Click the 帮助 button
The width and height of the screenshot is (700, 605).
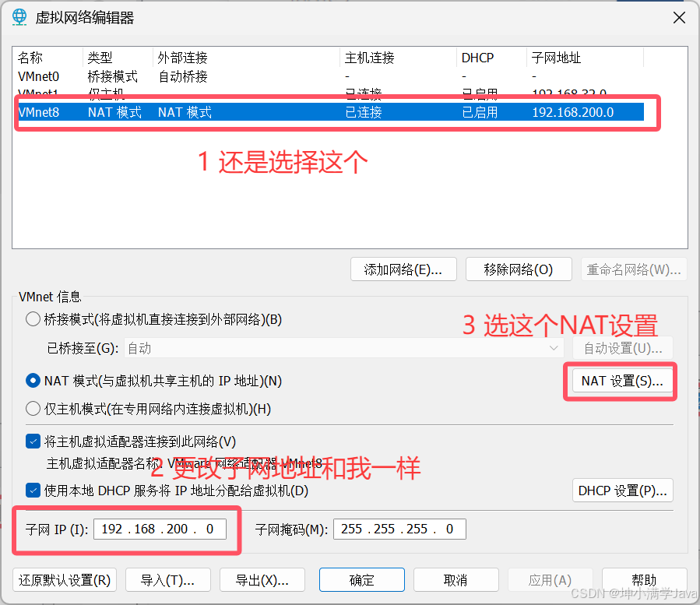[x=645, y=580]
